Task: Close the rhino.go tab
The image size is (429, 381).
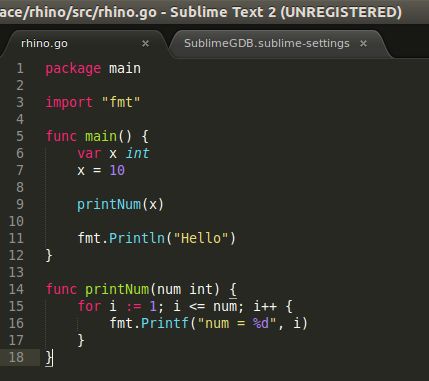Action: point(145,43)
